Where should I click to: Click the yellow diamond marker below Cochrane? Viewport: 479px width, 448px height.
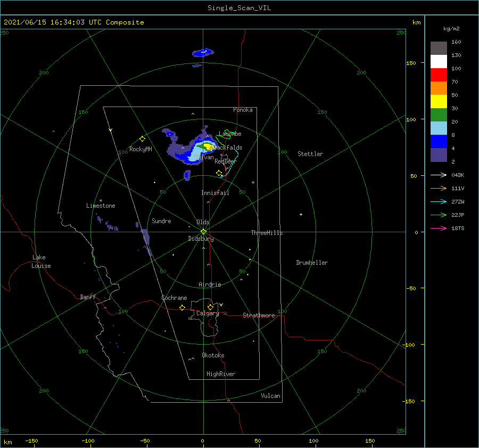182,307
